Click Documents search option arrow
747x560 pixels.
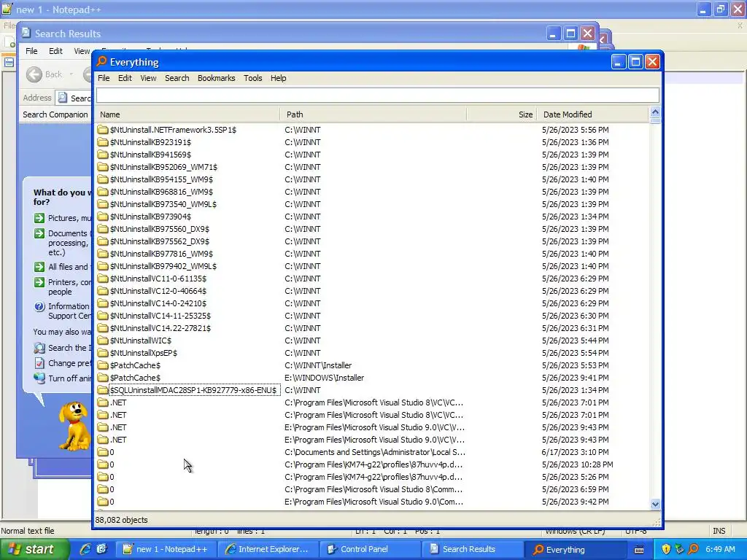(39, 233)
